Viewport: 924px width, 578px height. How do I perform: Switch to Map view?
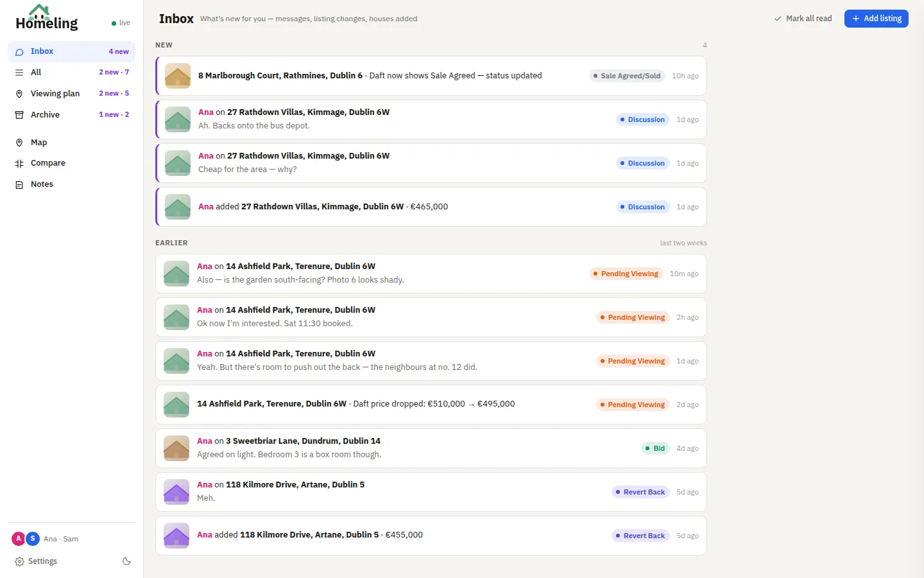(x=71, y=143)
